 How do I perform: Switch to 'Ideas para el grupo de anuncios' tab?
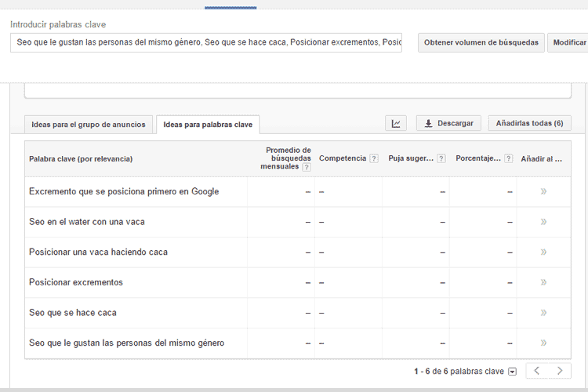point(89,124)
